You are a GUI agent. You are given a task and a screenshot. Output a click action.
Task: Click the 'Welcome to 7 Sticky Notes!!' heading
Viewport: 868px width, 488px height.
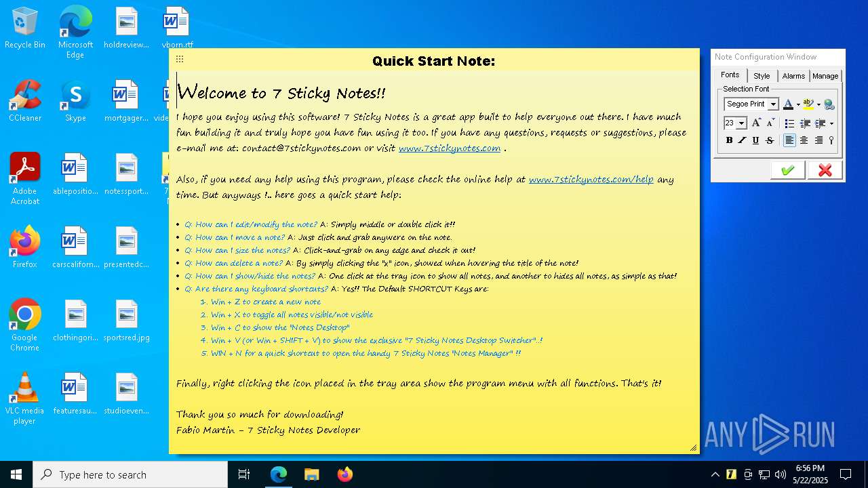tap(281, 92)
